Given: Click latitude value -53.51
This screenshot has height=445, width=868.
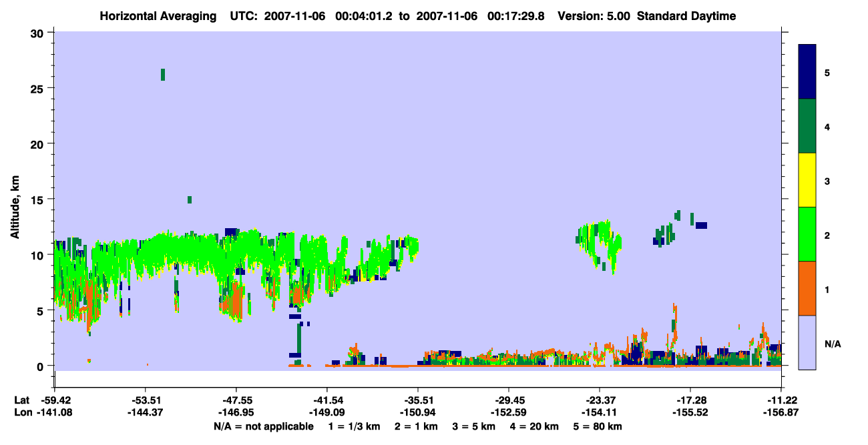Looking at the screenshot, I should 145,400.
